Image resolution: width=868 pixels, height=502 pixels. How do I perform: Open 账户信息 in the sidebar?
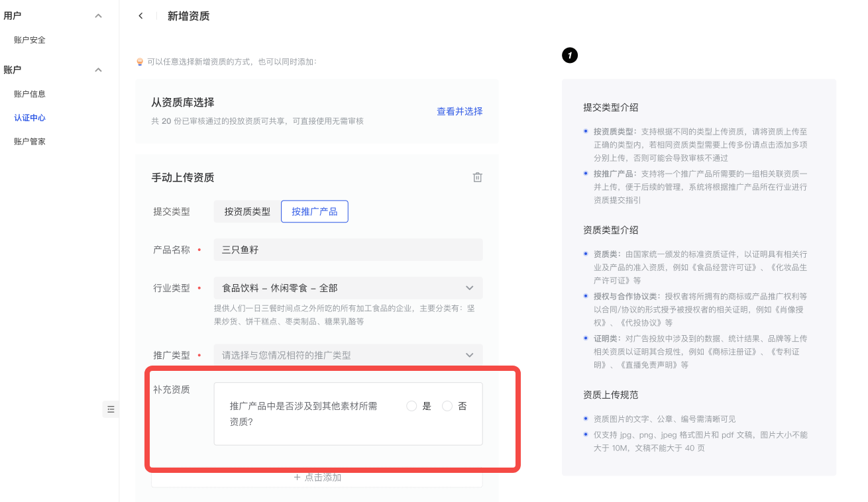[30, 94]
